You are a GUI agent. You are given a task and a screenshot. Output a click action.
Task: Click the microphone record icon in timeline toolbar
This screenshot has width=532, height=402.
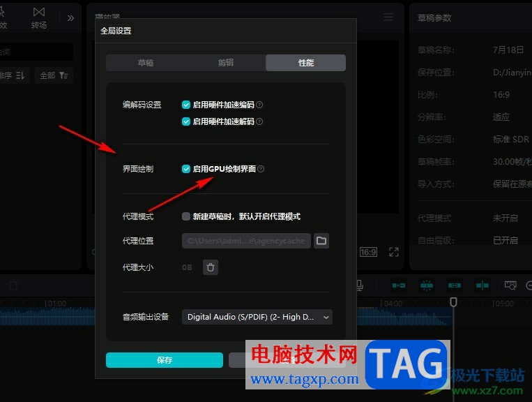(x=360, y=285)
